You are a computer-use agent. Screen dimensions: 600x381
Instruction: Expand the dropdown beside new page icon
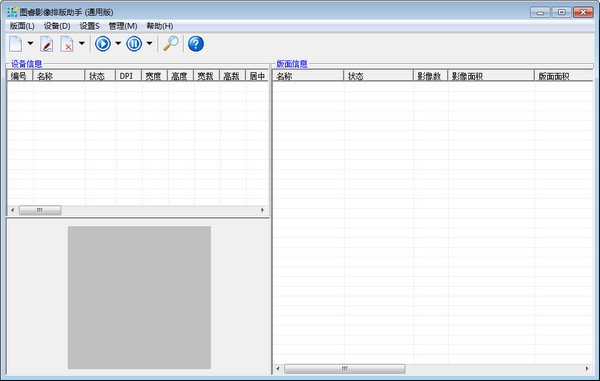[30, 44]
